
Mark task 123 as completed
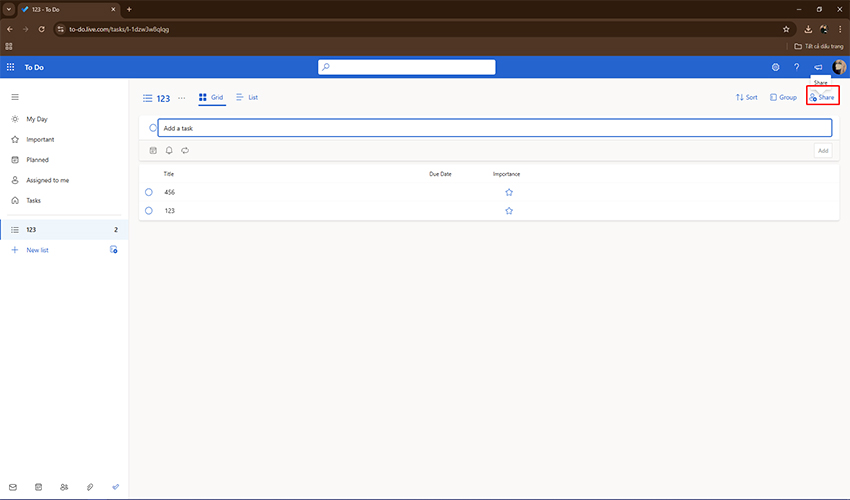(149, 211)
